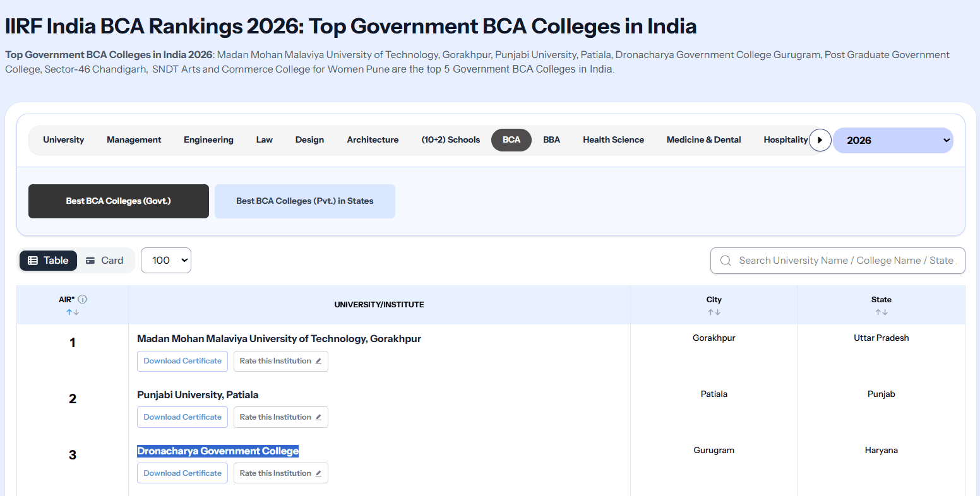Image resolution: width=980 pixels, height=496 pixels.
Task: Click the search magnifier icon
Action: coord(726,261)
